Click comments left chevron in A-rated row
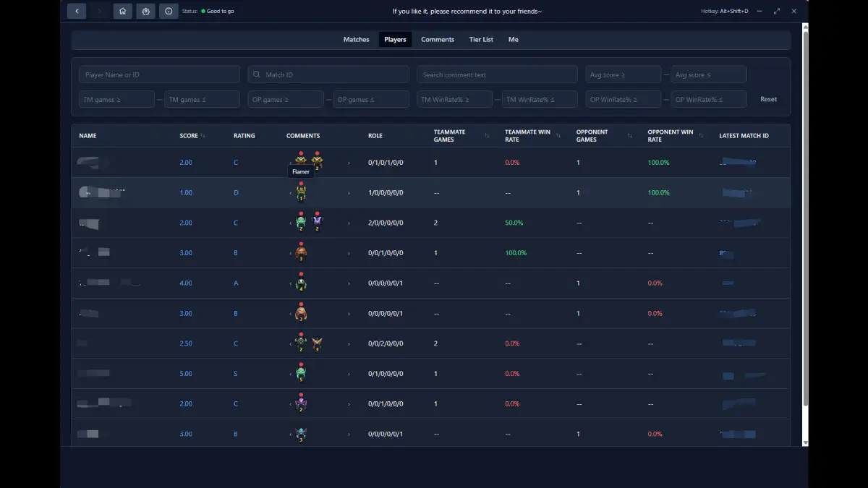 [x=291, y=283]
